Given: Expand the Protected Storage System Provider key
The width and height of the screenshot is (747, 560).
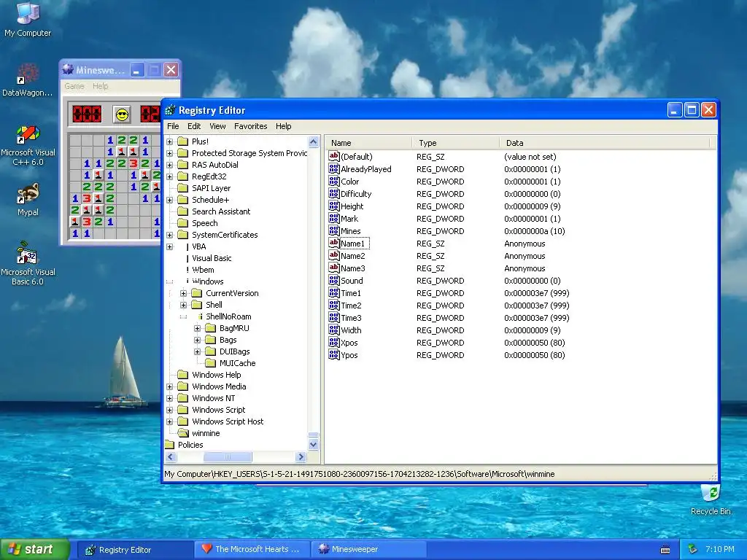Looking at the screenshot, I should click(169, 153).
